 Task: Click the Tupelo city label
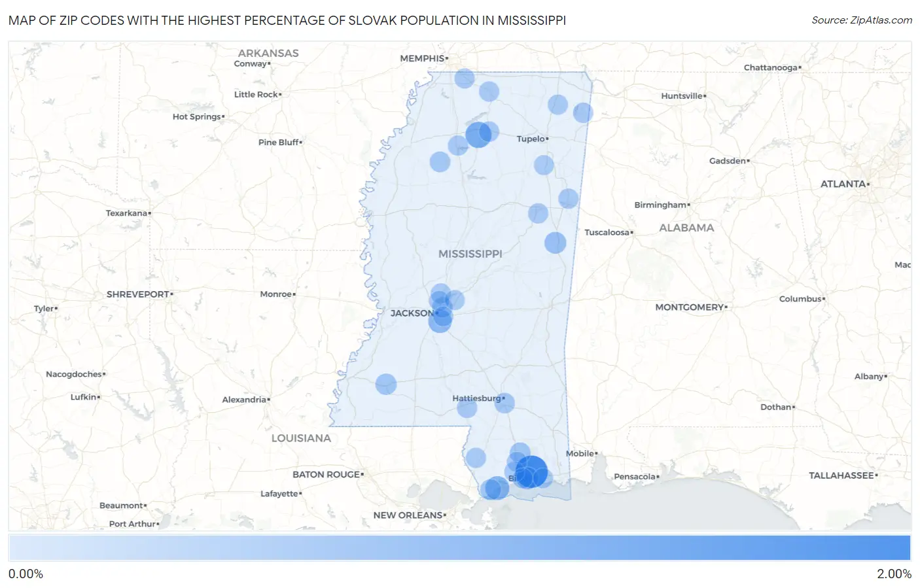[531, 139]
